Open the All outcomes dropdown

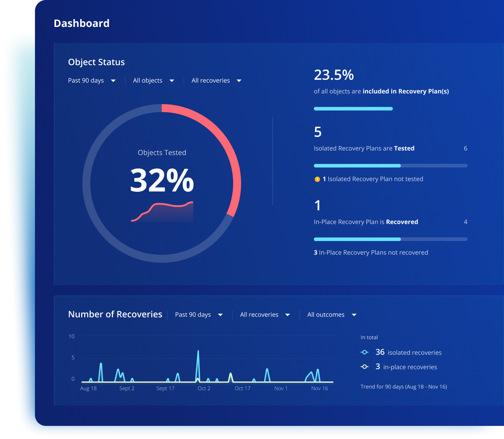point(331,315)
